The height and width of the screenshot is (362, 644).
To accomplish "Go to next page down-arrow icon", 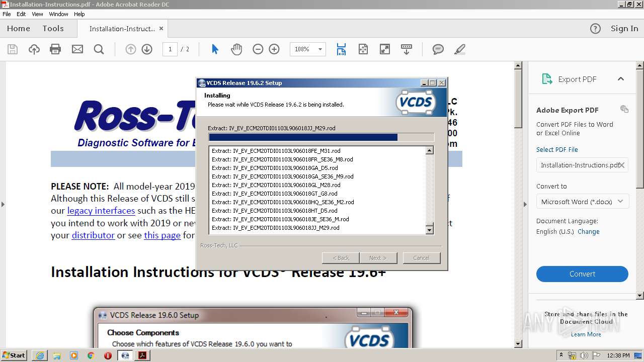I will point(147,49).
